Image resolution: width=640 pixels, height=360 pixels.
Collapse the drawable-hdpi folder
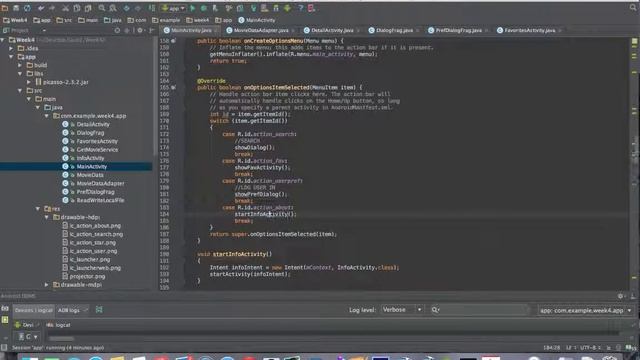[47, 217]
